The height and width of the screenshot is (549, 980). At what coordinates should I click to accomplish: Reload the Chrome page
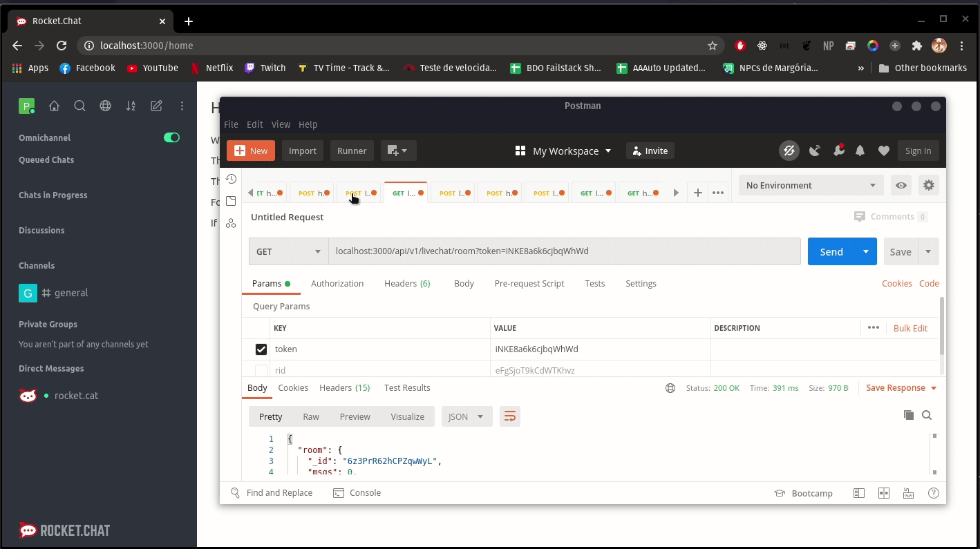[62, 46]
